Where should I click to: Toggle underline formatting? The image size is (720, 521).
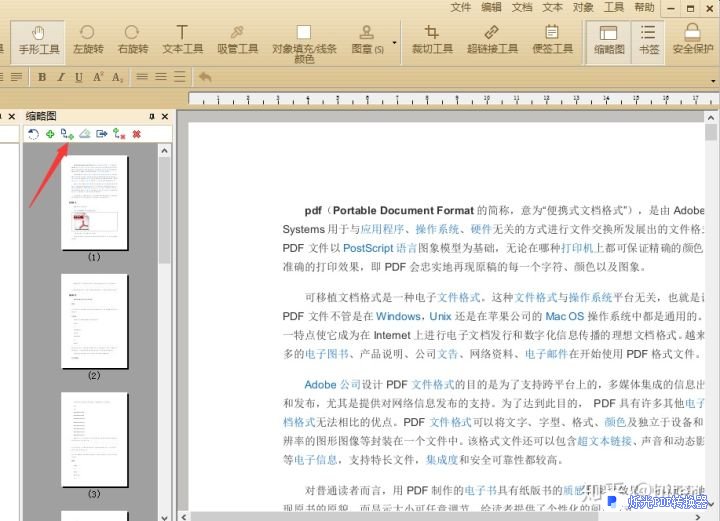(x=79, y=77)
